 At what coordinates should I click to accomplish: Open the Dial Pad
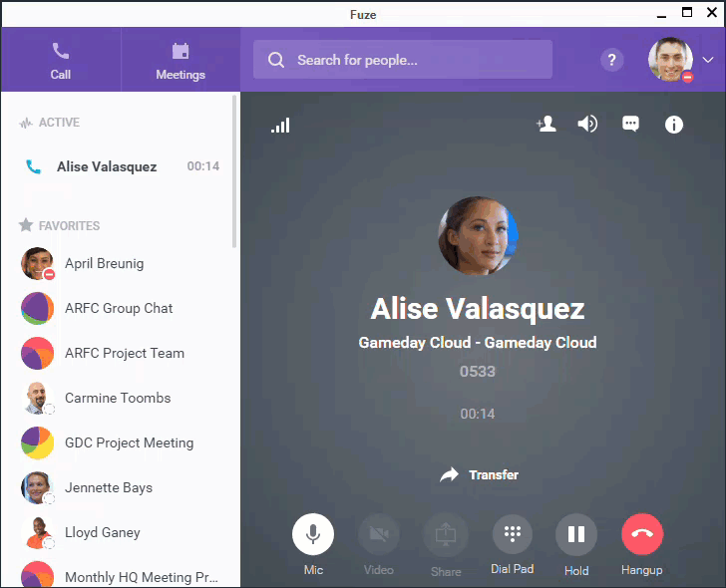click(513, 534)
